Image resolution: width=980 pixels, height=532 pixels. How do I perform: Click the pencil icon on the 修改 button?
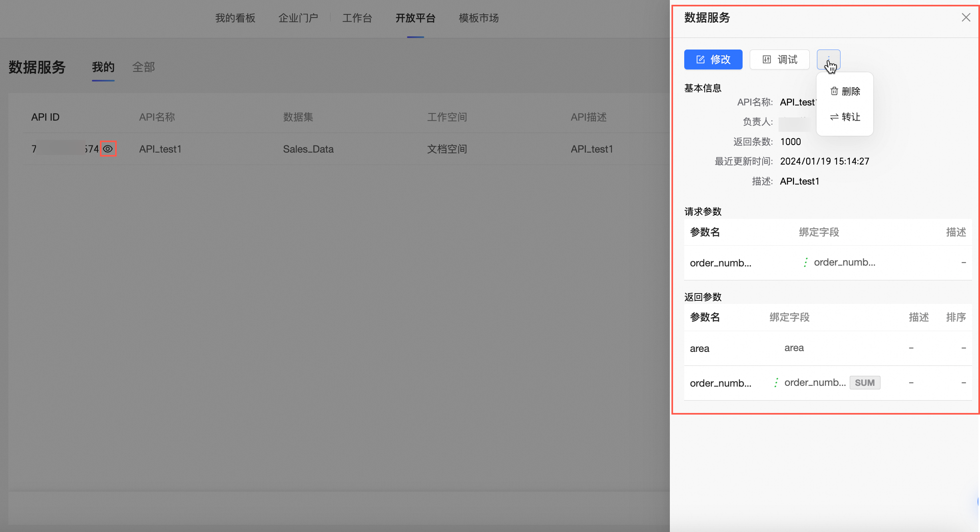point(700,60)
